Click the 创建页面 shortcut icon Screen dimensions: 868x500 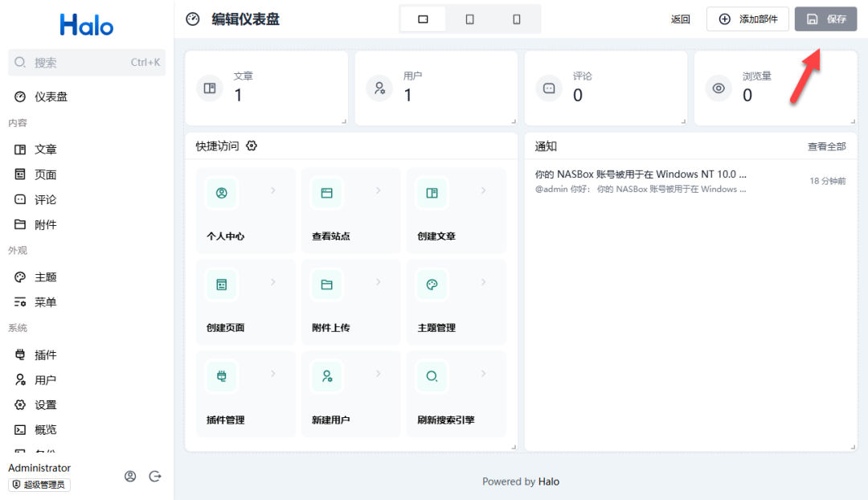[222, 285]
